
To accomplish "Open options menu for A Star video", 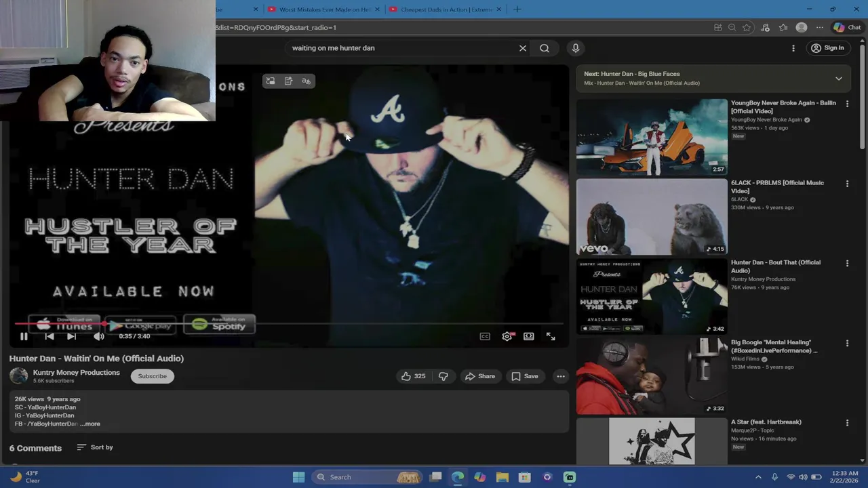I will (847, 423).
